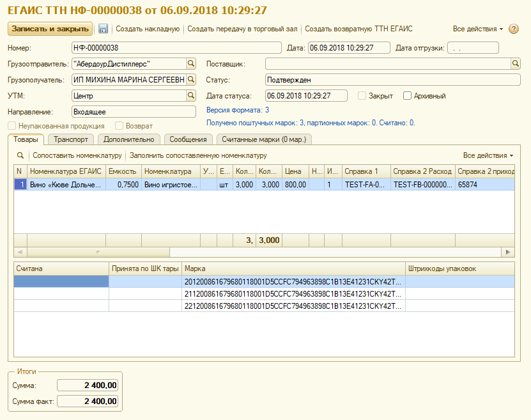Open top Все действия dropdown menu
The width and height of the screenshot is (531, 420).
pyautogui.click(x=478, y=29)
